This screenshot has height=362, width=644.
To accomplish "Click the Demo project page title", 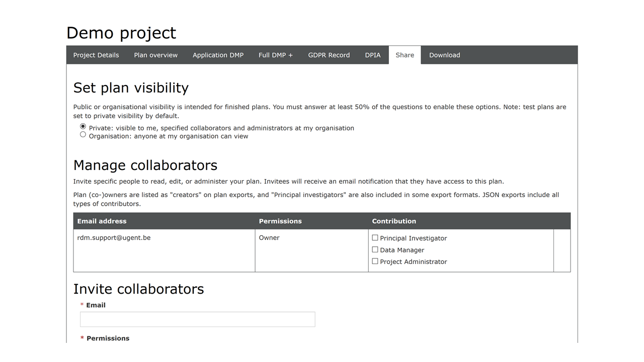I will (x=121, y=33).
